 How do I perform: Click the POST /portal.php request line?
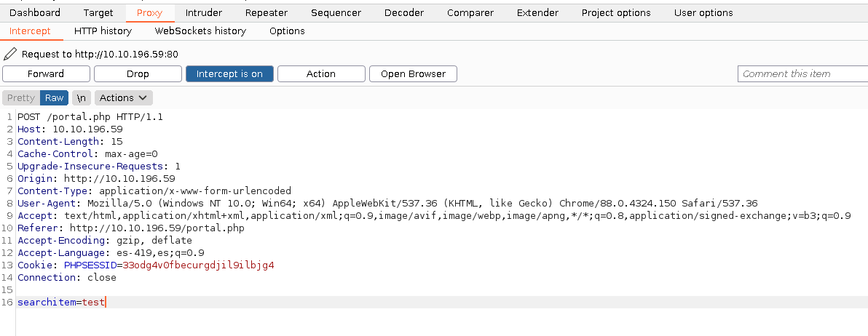click(90, 117)
